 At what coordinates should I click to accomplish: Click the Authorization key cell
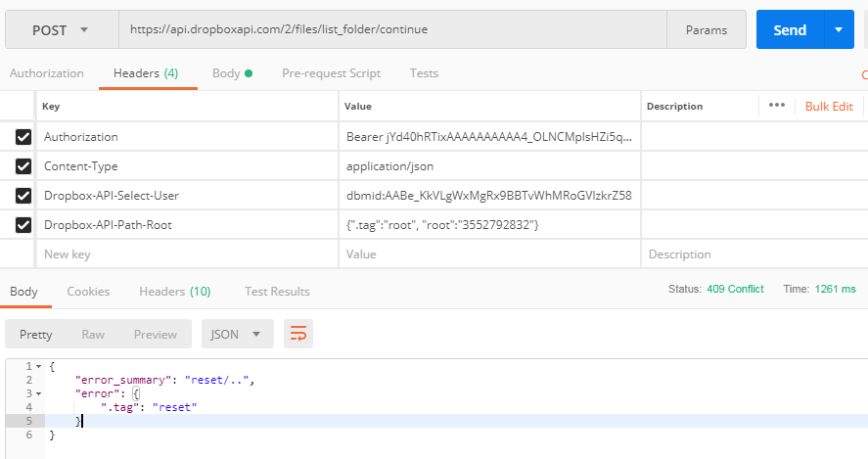(x=187, y=137)
